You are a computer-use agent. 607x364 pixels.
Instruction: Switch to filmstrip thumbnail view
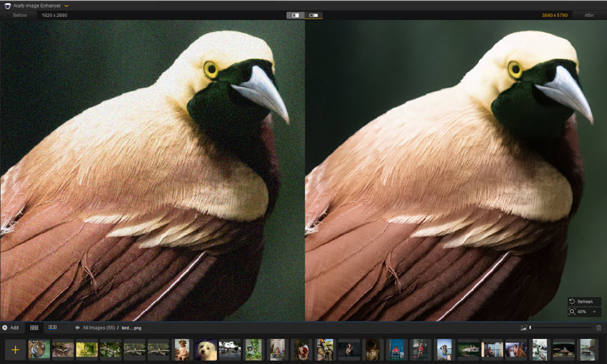click(53, 328)
